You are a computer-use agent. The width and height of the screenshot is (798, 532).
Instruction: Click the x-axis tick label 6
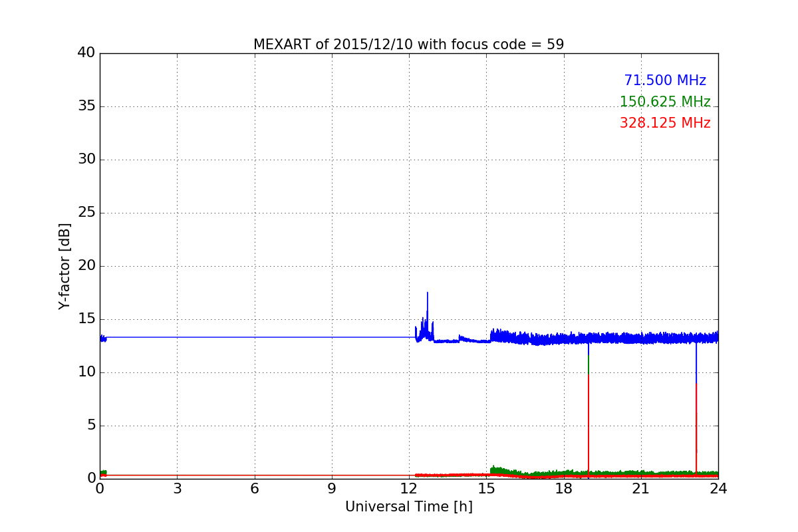point(255,489)
